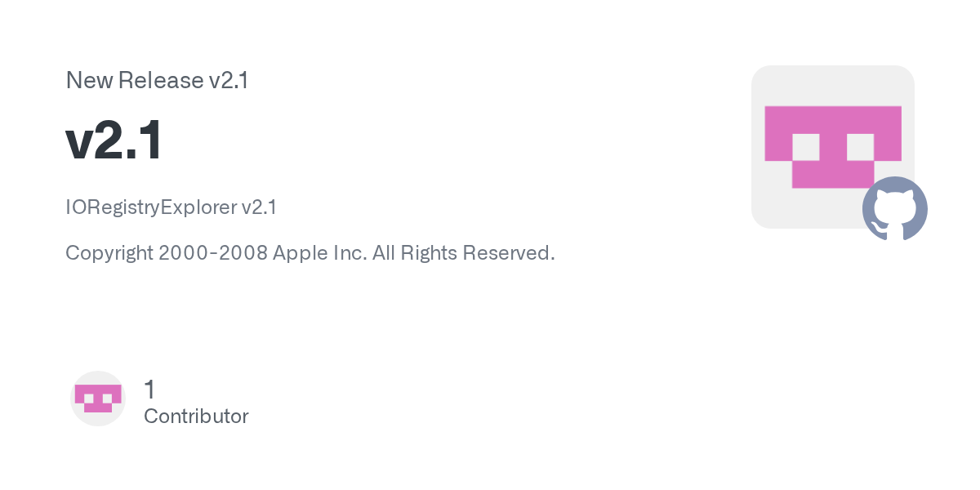The height and width of the screenshot is (490, 980).
Task: Click version number in the top header line
Action: click(229, 81)
